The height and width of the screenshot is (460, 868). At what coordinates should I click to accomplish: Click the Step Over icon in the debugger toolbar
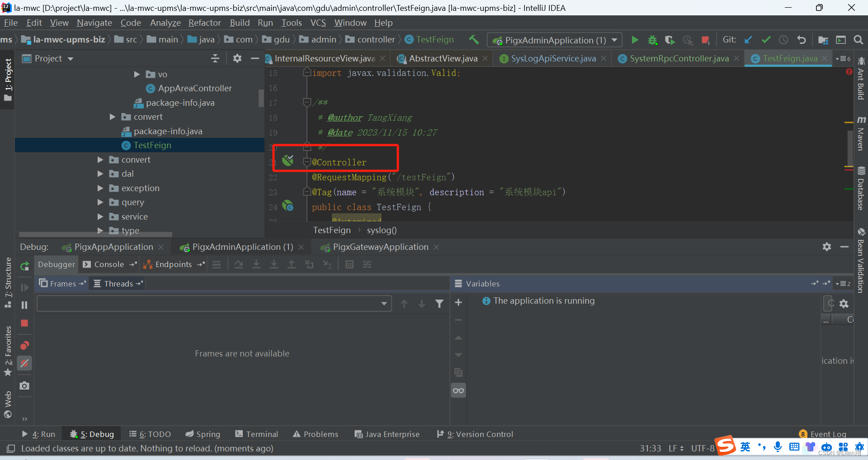click(x=239, y=264)
